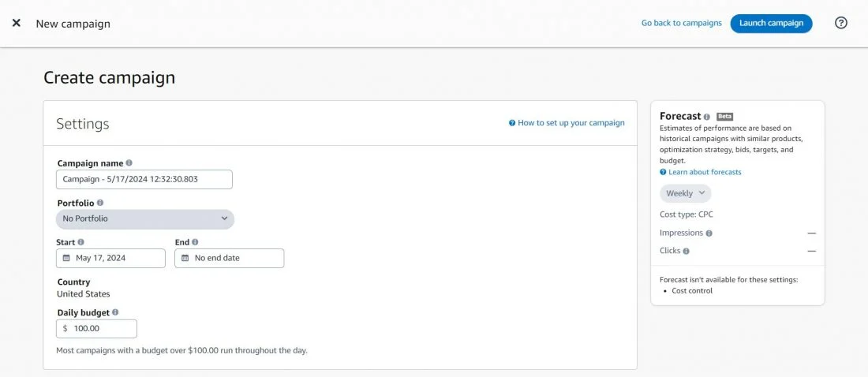The height and width of the screenshot is (377, 868).
Task: Open Start date picker showing May 17, 2024
Action: pyautogui.click(x=110, y=258)
